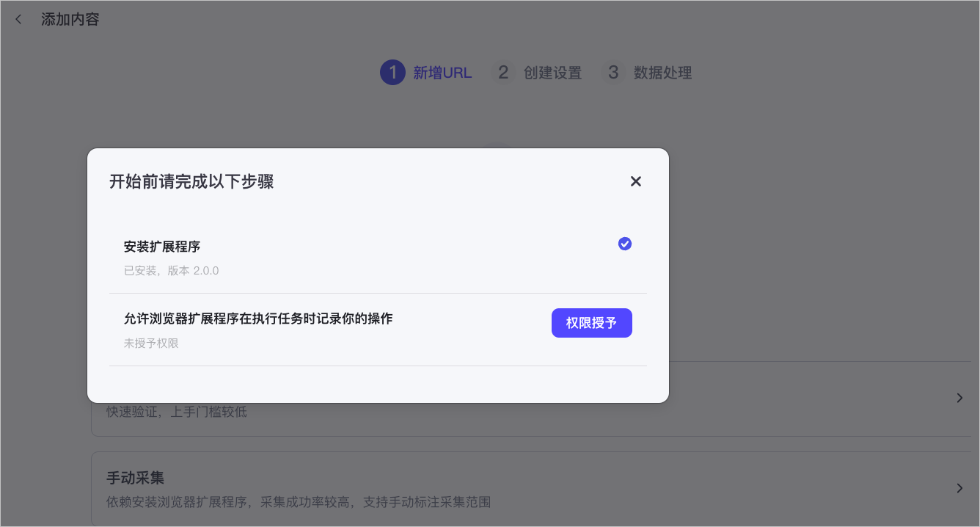Click the 开始前请完成以下步骤 dialog title
The image size is (980, 527).
click(x=191, y=181)
